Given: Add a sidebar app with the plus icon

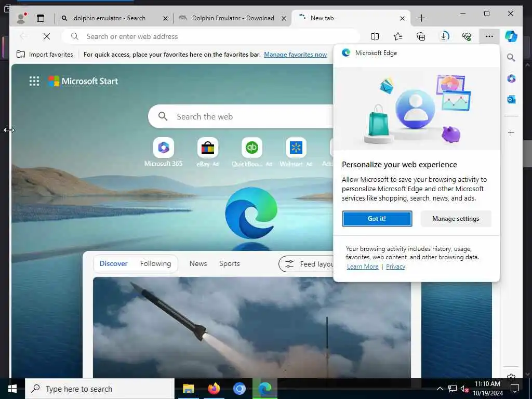Looking at the screenshot, I should (x=511, y=132).
